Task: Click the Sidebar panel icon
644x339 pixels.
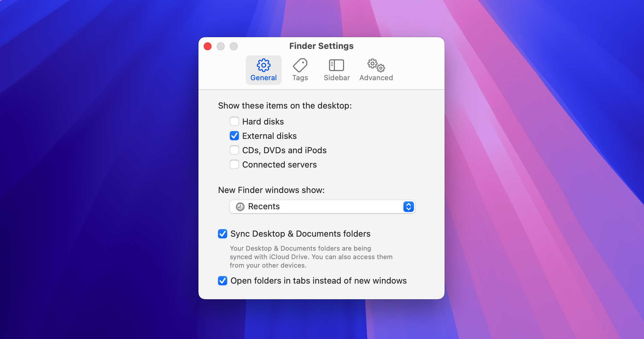Action: click(x=337, y=65)
